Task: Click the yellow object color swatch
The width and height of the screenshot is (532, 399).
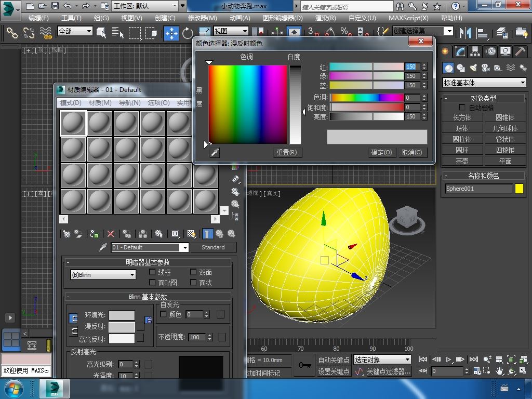Action: [x=519, y=189]
